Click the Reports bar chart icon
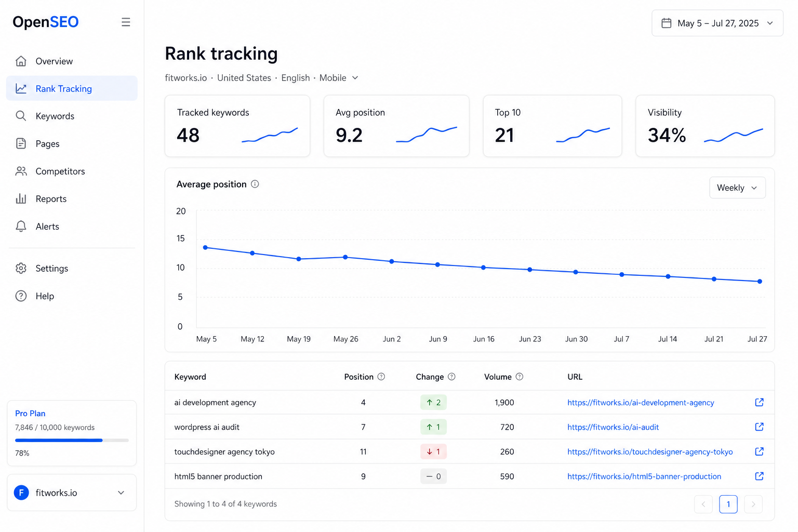The width and height of the screenshot is (798, 532). tap(21, 198)
